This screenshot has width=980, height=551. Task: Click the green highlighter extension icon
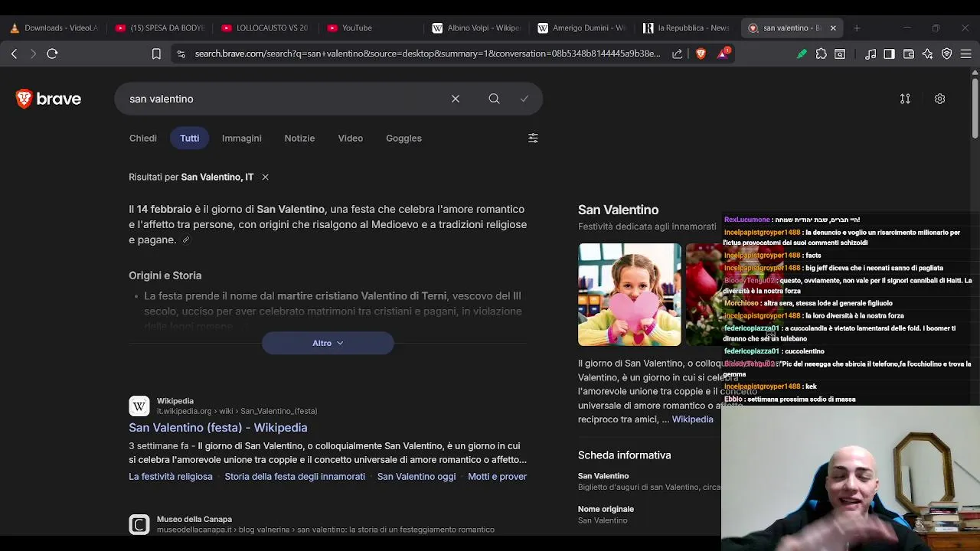[x=802, y=54]
